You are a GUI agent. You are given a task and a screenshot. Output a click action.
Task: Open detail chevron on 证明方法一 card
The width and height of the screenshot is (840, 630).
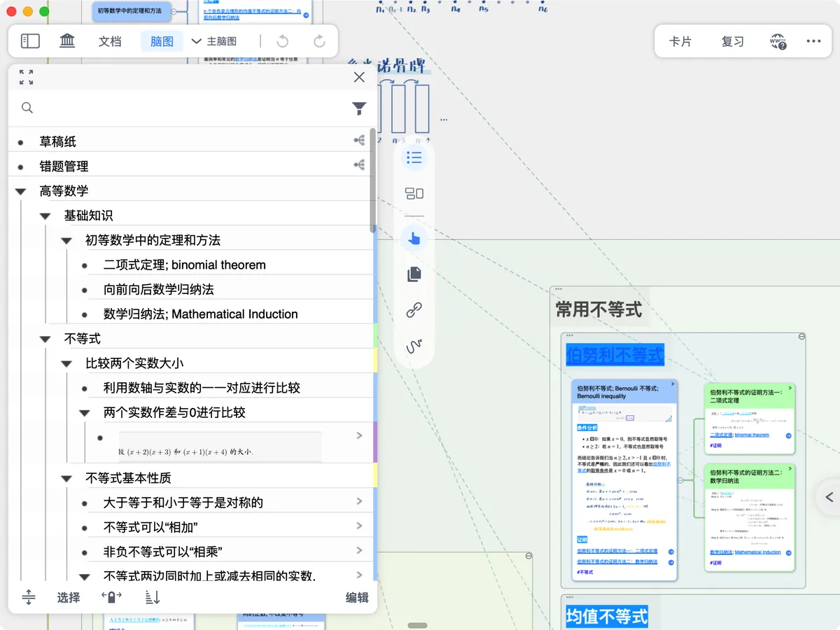tap(790, 387)
